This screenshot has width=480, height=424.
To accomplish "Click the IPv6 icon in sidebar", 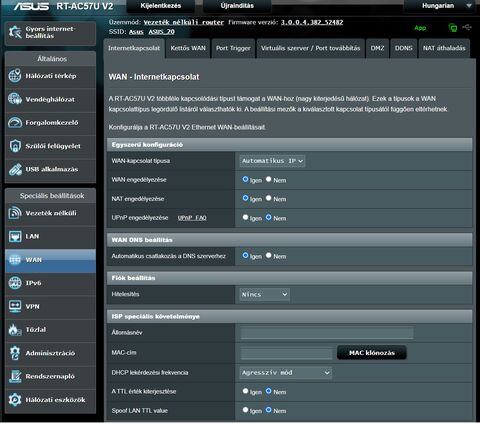I will (15, 283).
